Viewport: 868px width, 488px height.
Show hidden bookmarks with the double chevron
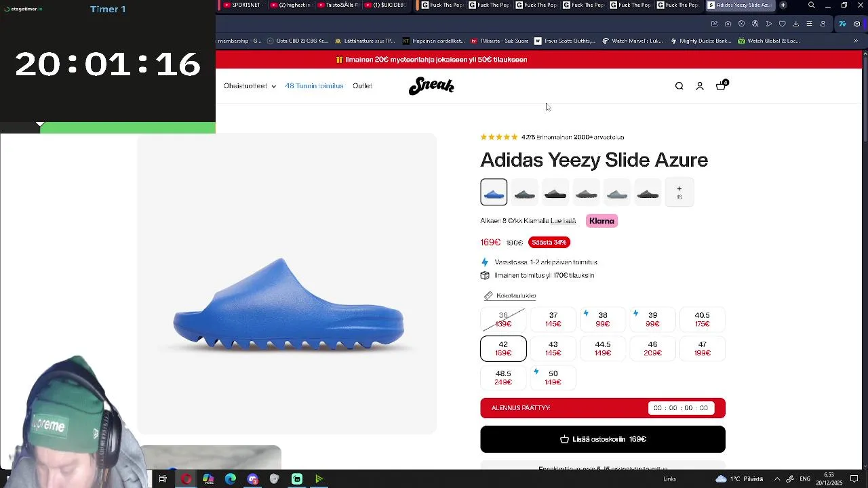(856, 41)
